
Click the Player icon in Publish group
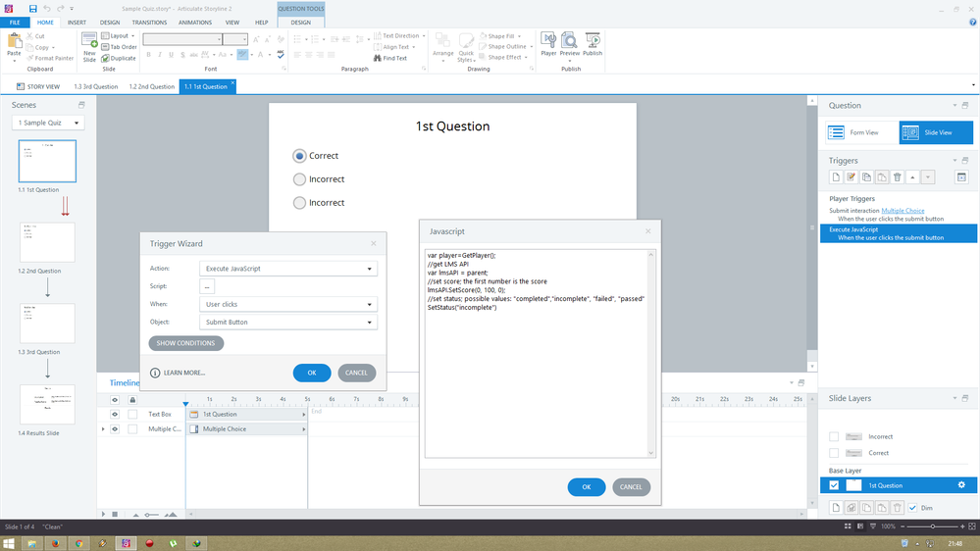click(548, 43)
